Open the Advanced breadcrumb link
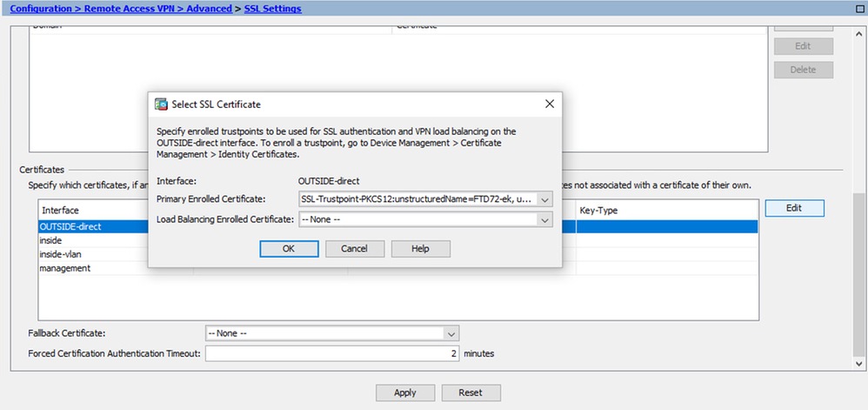 point(210,9)
